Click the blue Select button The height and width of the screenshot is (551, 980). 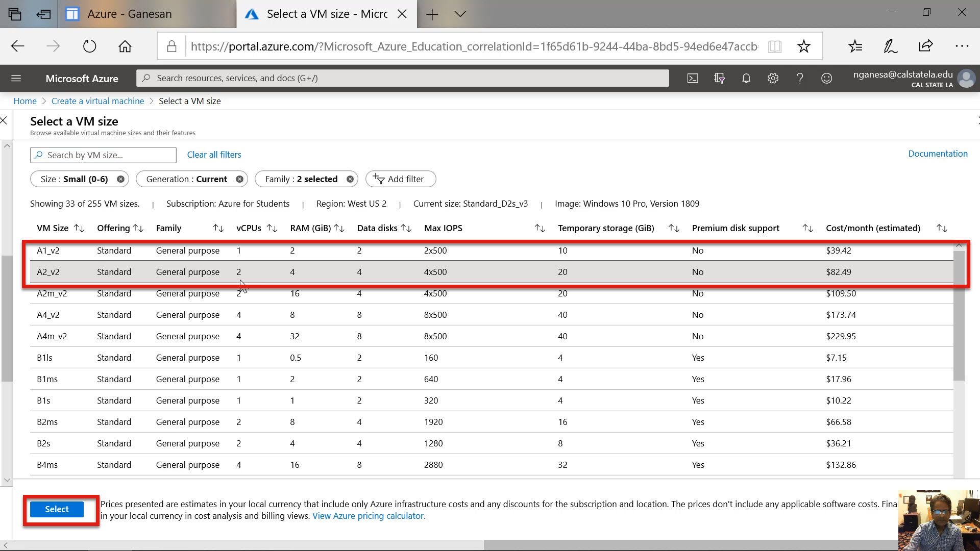pyautogui.click(x=57, y=509)
